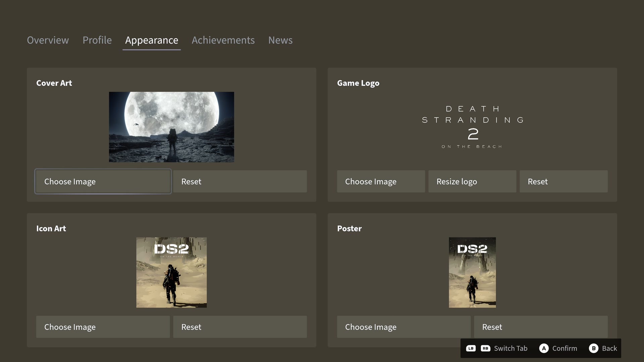Click the Back hint label
644x362 pixels.
click(x=609, y=348)
